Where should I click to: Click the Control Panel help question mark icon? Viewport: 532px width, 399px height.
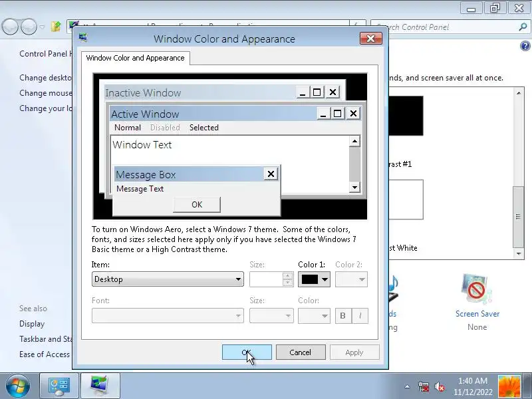click(525, 46)
